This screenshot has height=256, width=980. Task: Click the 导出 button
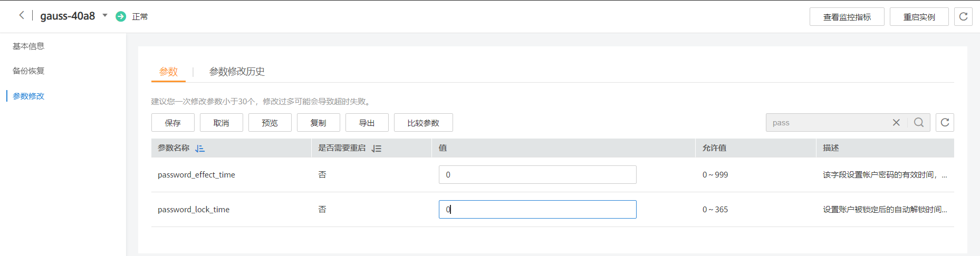[367, 123]
